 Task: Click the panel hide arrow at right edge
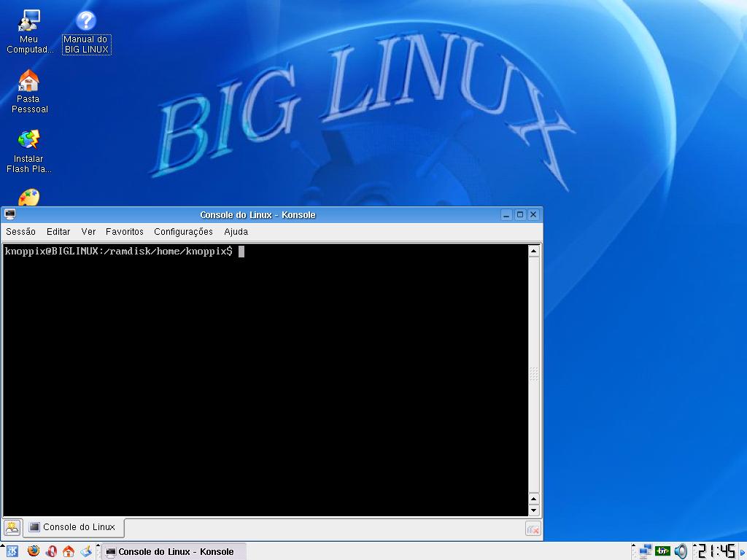pyautogui.click(x=742, y=551)
